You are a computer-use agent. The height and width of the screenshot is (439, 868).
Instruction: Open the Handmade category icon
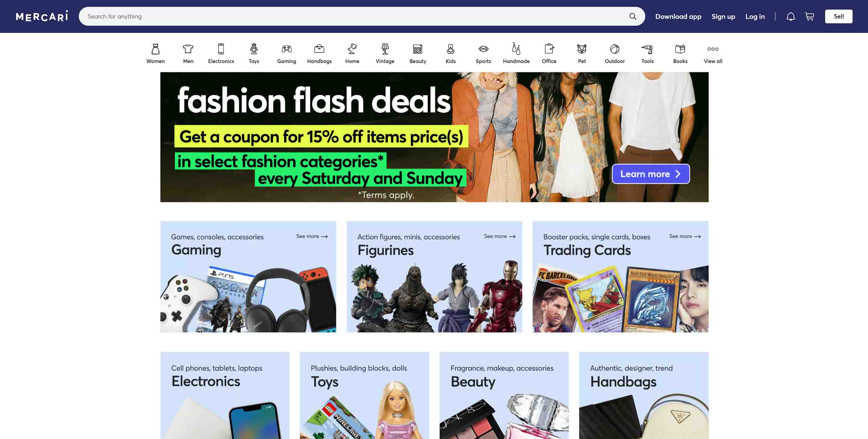[516, 49]
